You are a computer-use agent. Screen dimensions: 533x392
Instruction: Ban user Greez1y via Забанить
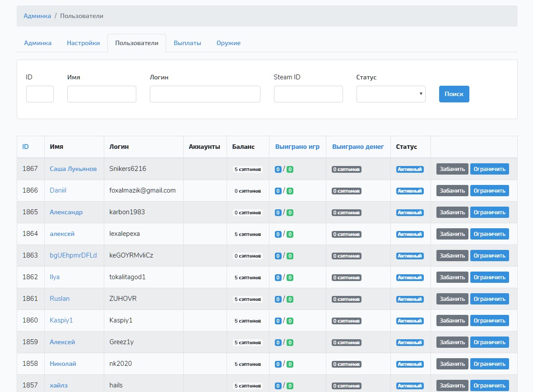[x=452, y=342]
